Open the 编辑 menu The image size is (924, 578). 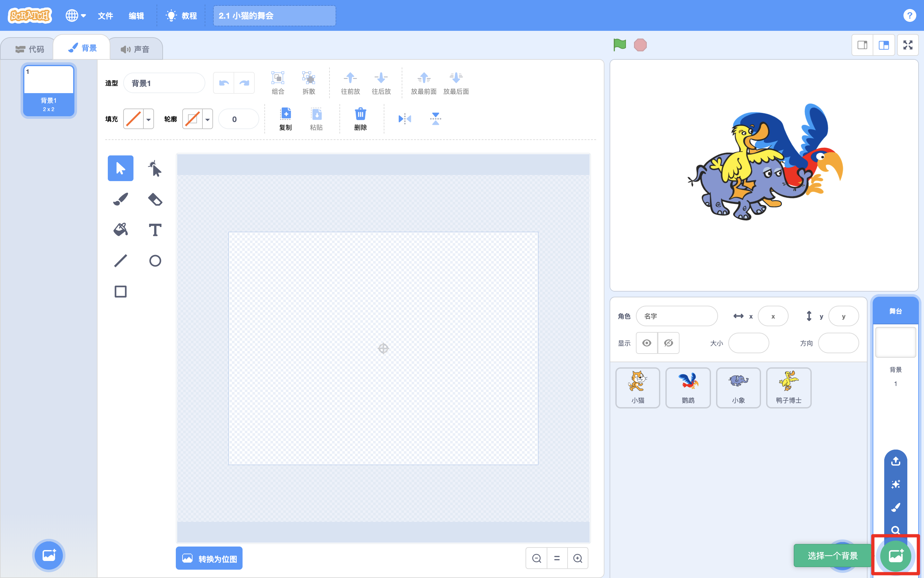tap(136, 16)
